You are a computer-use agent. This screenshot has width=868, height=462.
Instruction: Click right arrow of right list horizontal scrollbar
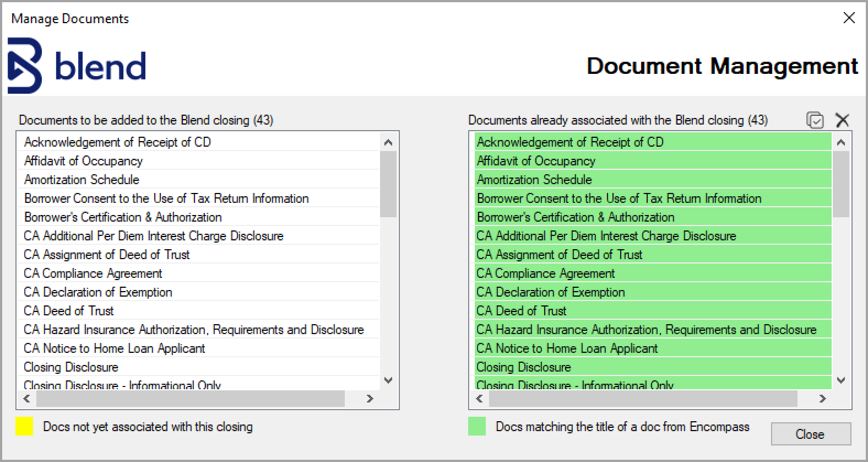(823, 398)
